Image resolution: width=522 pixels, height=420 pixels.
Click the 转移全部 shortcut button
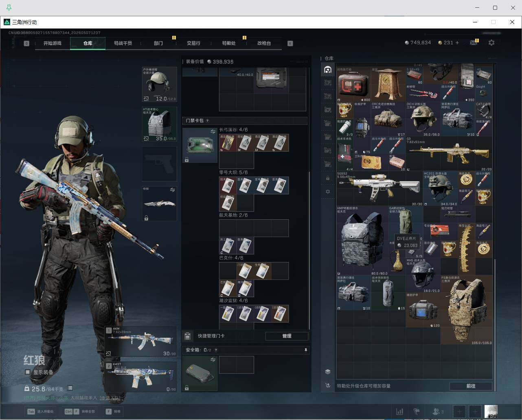80,411
